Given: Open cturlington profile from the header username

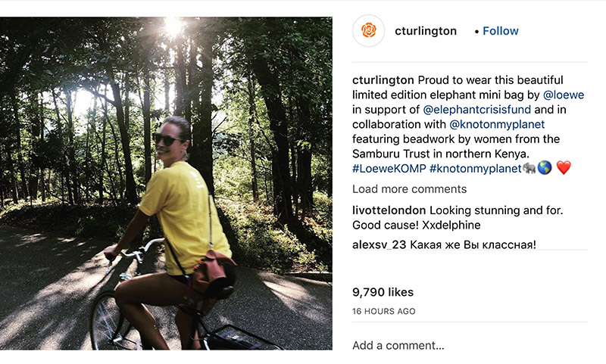Looking at the screenshot, I should tap(426, 31).
